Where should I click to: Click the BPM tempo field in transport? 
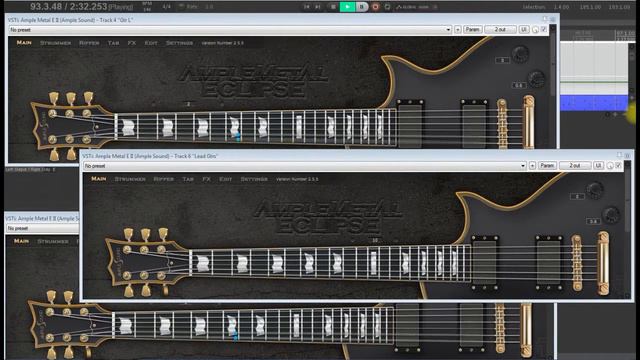click(147, 7)
